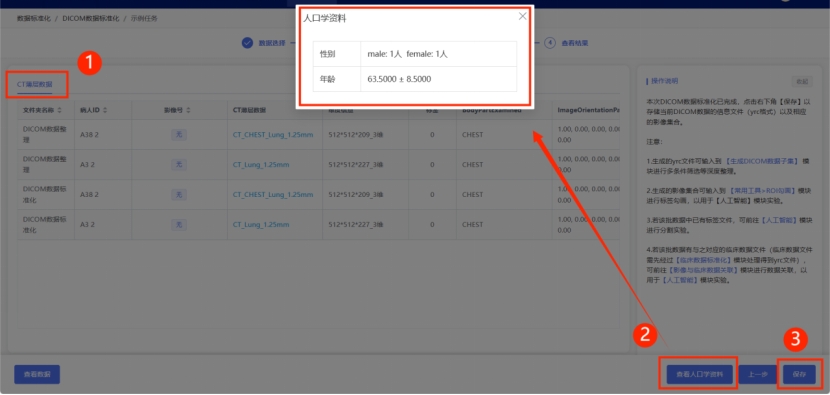Go to DICOM数据标准化 in breadcrumb

tap(91, 19)
